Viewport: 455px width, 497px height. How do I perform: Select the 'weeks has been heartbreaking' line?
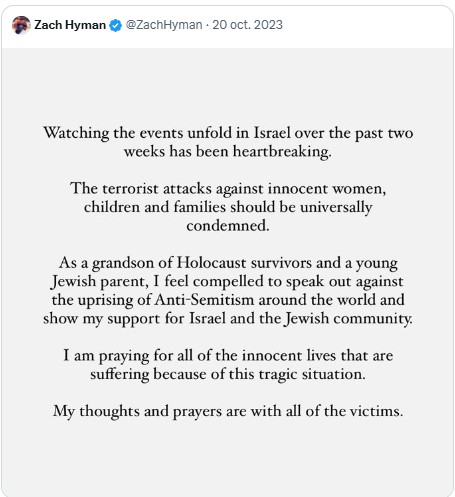(x=228, y=152)
